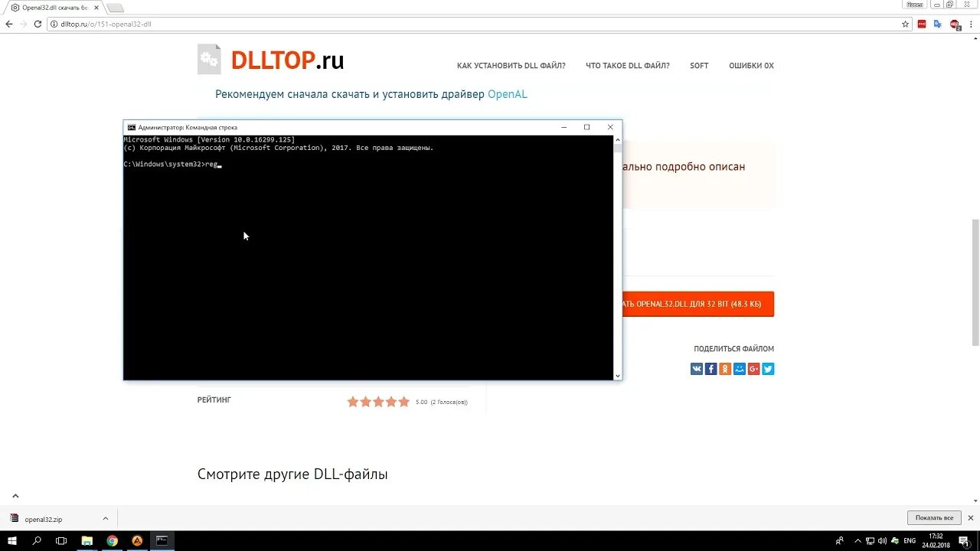Switch to Command Prompt on the taskbar
Screen dimensions: 980x551
(x=162, y=540)
